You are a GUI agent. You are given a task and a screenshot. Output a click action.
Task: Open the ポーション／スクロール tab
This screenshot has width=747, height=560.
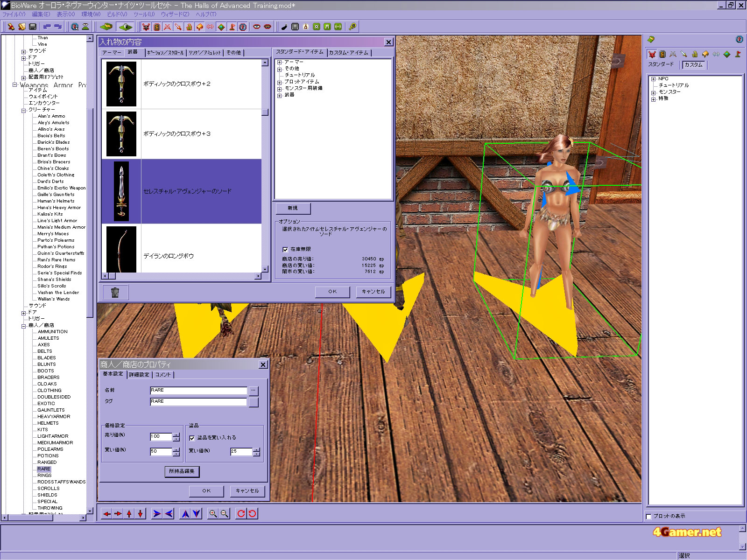point(166,53)
